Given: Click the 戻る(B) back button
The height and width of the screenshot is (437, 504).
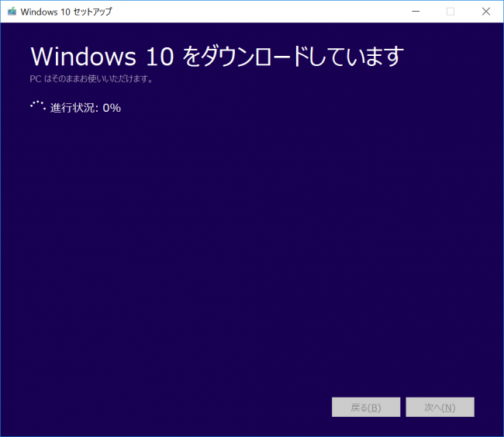Looking at the screenshot, I should [x=366, y=407].
